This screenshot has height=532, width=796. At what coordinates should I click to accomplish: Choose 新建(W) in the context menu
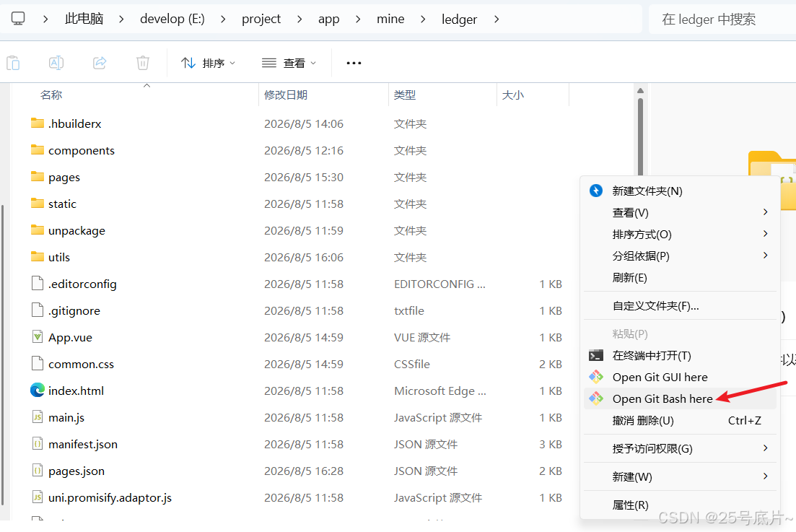[x=681, y=476]
